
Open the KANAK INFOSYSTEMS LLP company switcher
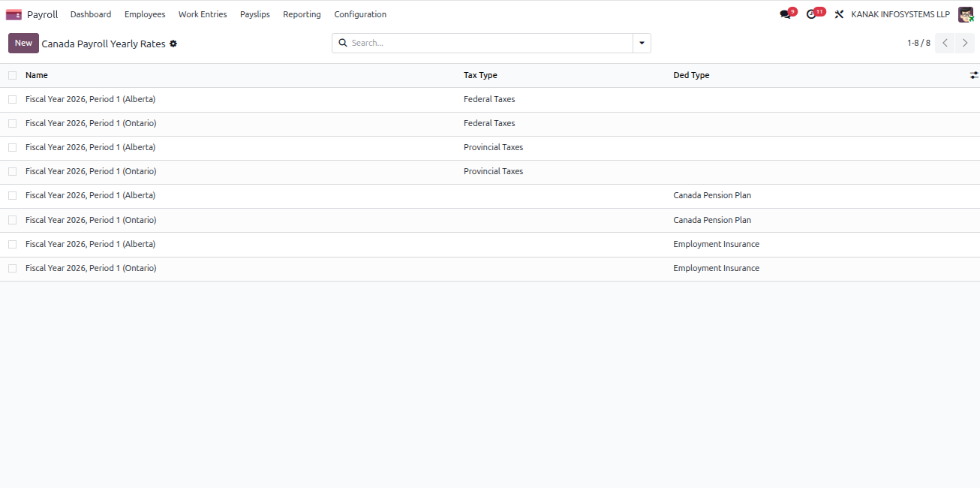900,14
